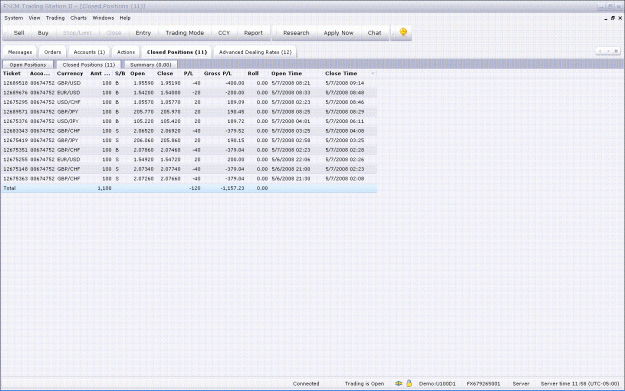The height and width of the screenshot is (391, 625).
Task: Select the Closed Positions (11) sub-tab
Action: 88,65
